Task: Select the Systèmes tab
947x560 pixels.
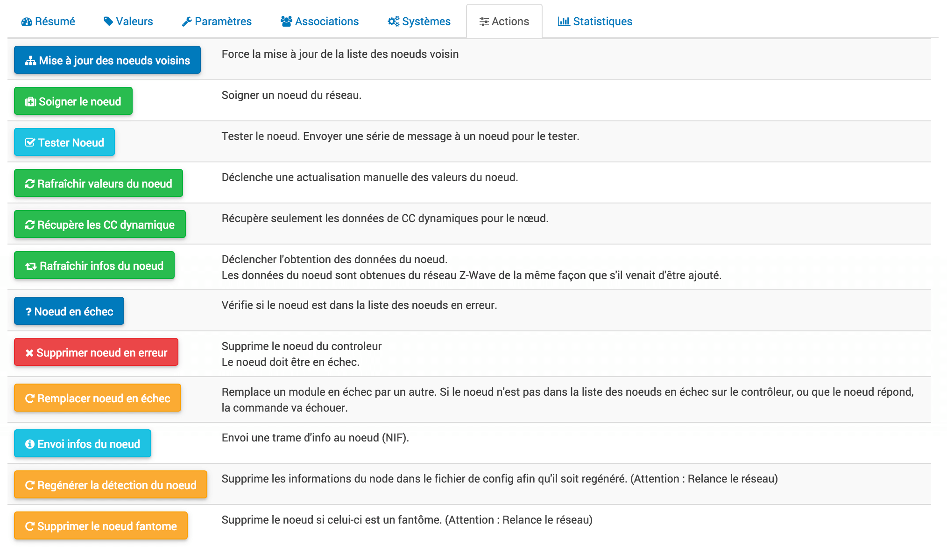Action: pyautogui.click(x=419, y=21)
